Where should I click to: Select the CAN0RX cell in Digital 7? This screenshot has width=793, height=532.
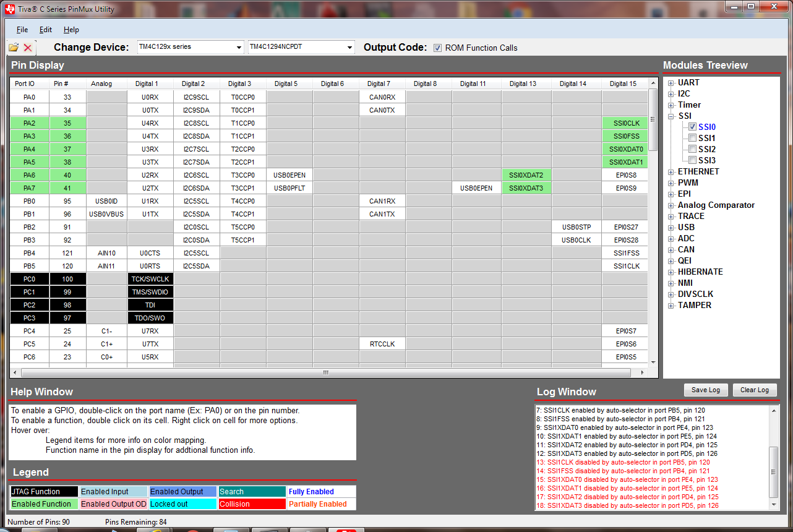[382, 97]
